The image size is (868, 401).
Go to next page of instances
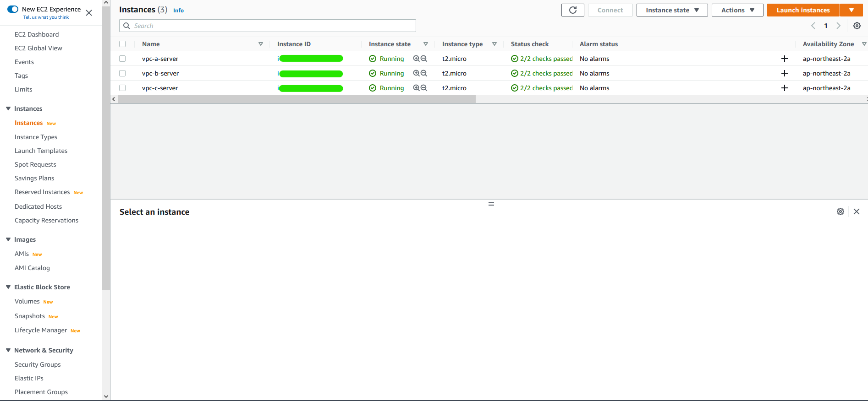point(839,26)
